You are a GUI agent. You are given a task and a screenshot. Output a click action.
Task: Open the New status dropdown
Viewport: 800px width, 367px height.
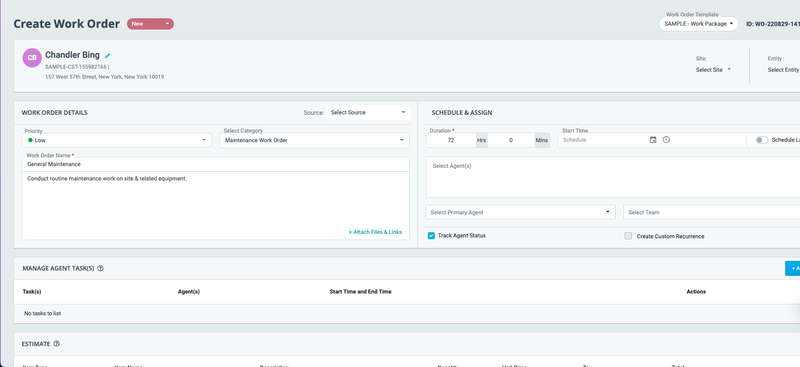coord(151,24)
